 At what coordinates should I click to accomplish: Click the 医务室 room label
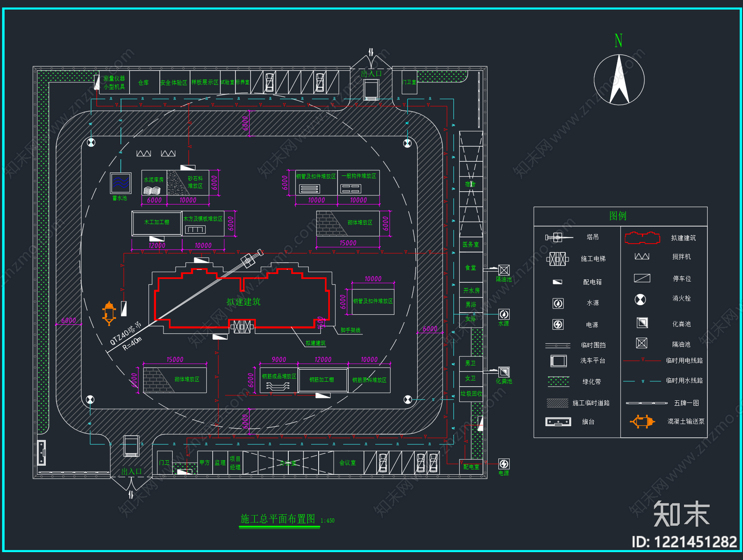click(470, 244)
